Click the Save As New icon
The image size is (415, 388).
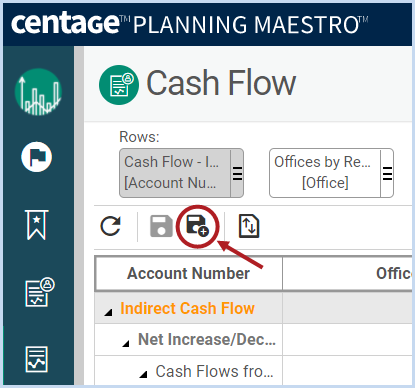(x=197, y=226)
